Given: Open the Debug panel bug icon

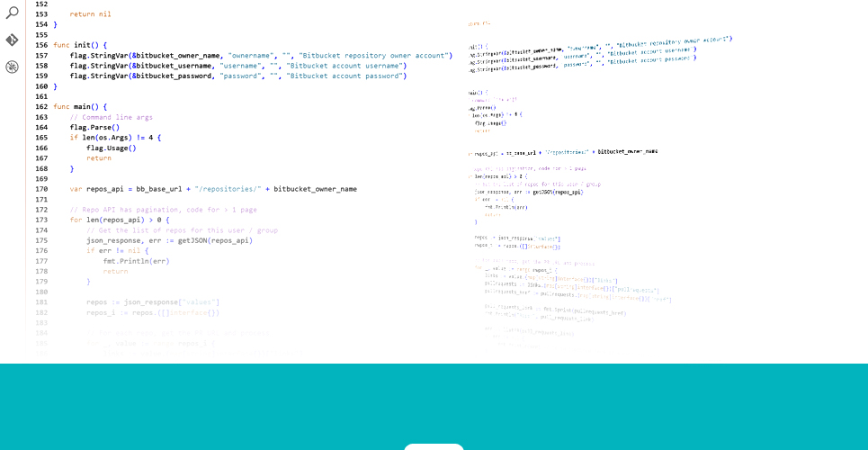Looking at the screenshot, I should (13, 67).
